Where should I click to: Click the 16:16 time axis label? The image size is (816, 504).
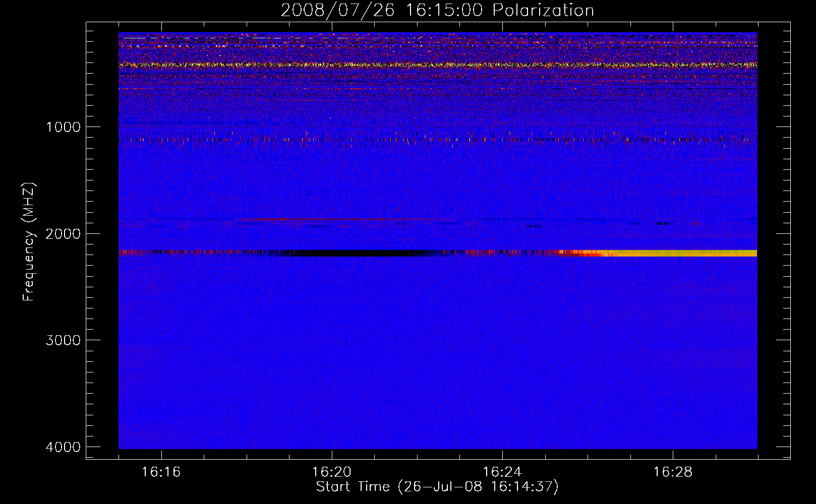coord(161,472)
